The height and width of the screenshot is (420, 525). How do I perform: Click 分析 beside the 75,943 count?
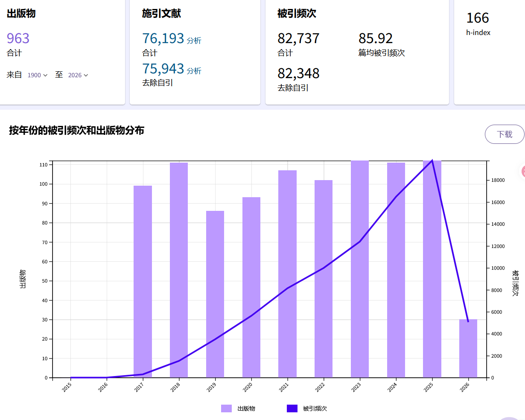click(x=194, y=71)
